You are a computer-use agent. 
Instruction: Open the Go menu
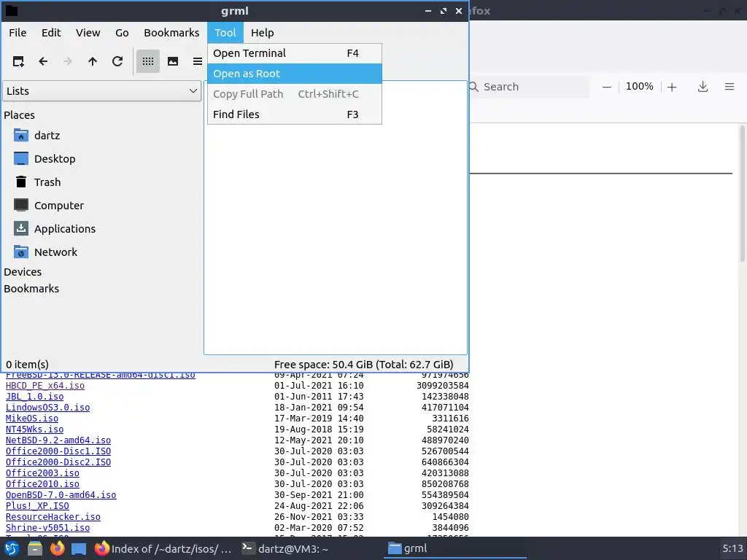pyautogui.click(x=122, y=33)
